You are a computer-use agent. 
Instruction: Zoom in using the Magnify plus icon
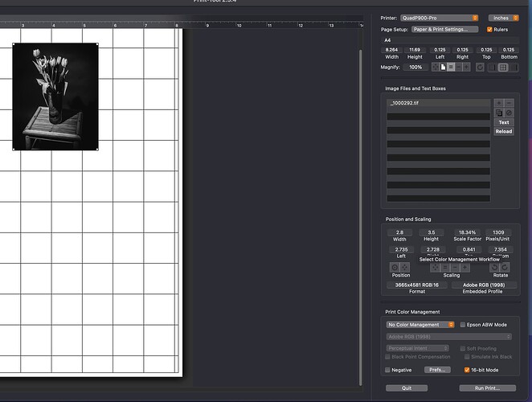pos(467,68)
